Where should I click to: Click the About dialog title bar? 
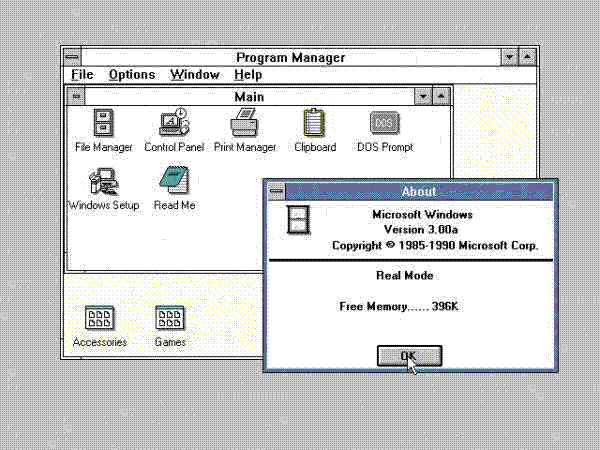pyautogui.click(x=419, y=191)
